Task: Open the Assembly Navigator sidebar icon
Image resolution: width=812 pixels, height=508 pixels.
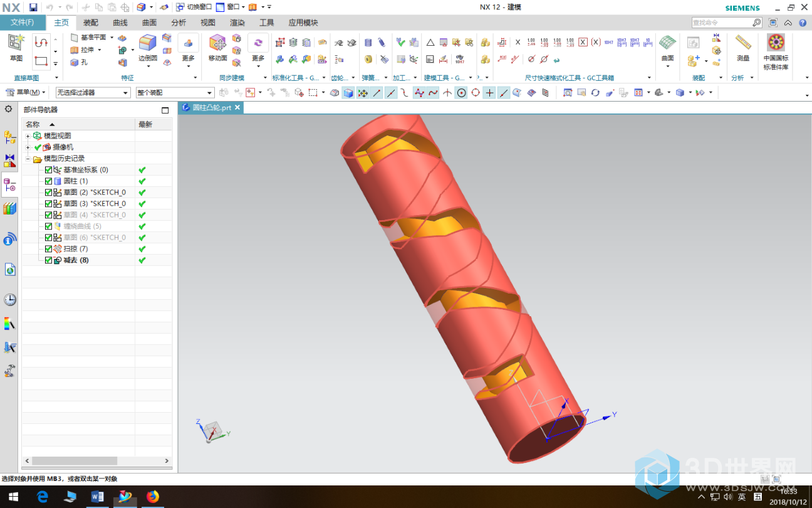Action: 9,137
